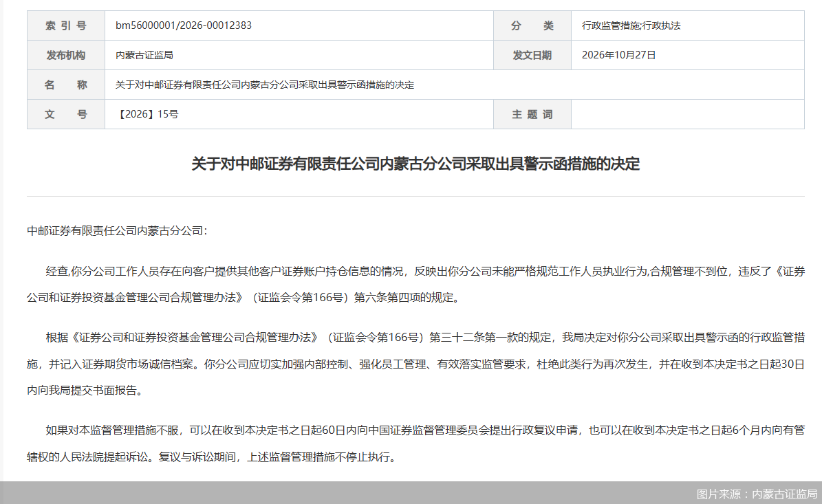Click the image source credit 图片来源:内蒙古证监局

coord(757,494)
